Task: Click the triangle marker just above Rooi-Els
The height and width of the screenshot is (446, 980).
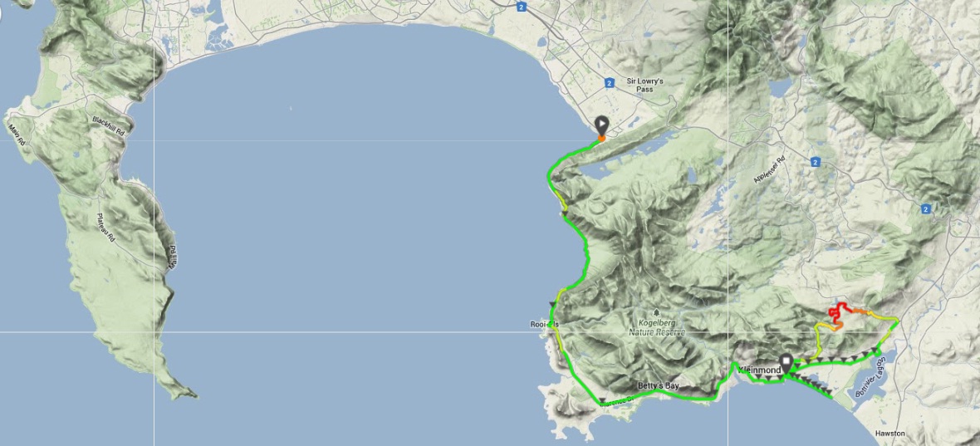Action: (553, 303)
